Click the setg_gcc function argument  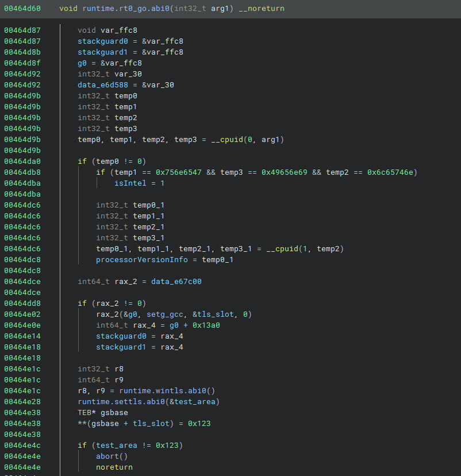[x=165, y=314]
